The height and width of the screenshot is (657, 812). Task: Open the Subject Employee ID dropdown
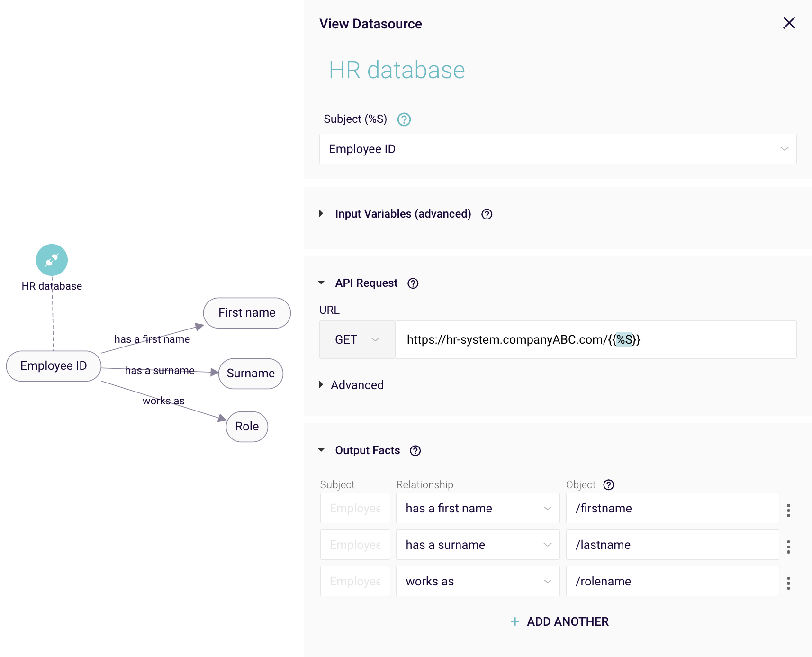point(557,149)
